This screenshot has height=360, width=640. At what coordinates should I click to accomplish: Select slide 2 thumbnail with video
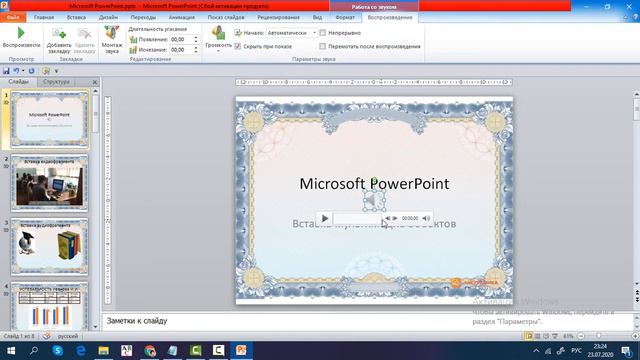click(x=49, y=183)
